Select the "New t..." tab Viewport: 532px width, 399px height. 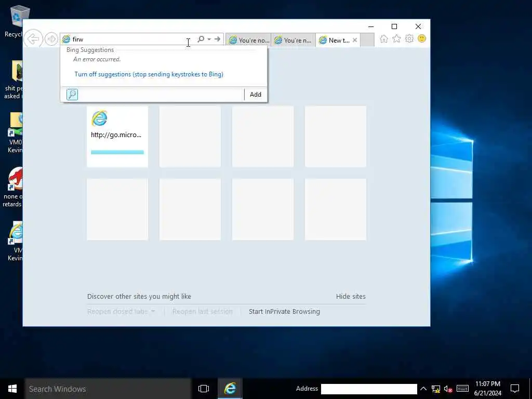(x=335, y=40)
